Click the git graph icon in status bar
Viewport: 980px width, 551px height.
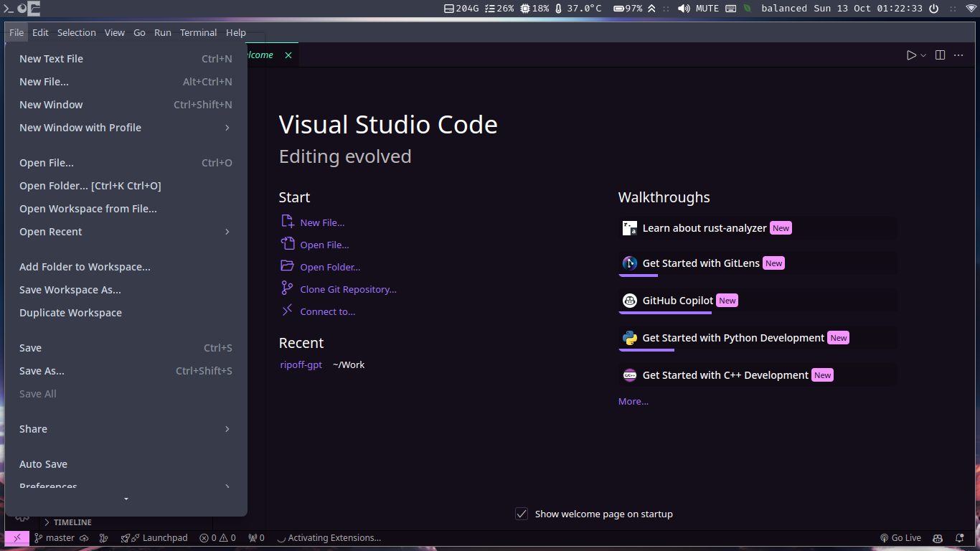(103, 538)
